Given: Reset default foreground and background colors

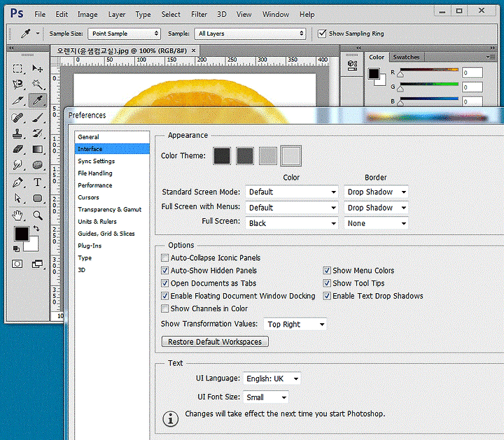Looking at the screenshot, I should click(x=16, y=248).
